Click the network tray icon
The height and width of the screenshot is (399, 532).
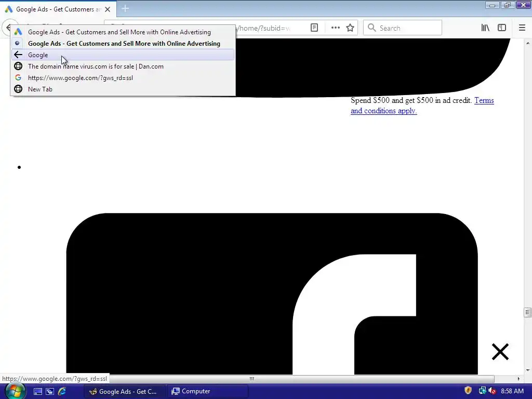point(482,391)
